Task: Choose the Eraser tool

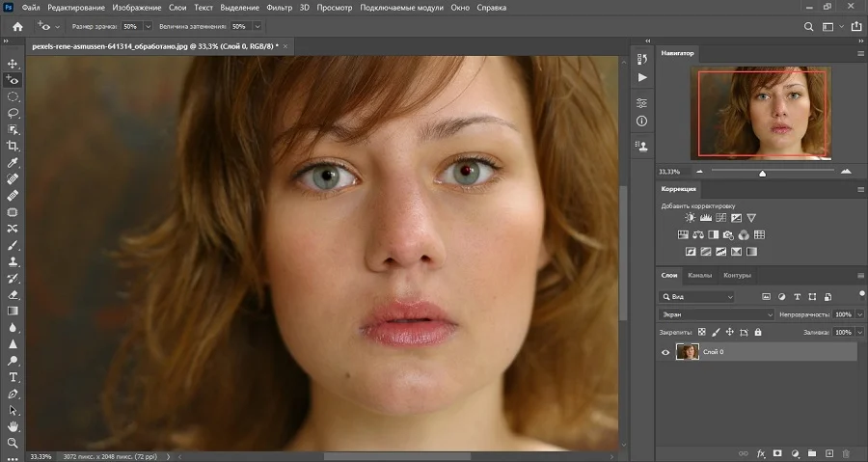Action: pos(13,294)
